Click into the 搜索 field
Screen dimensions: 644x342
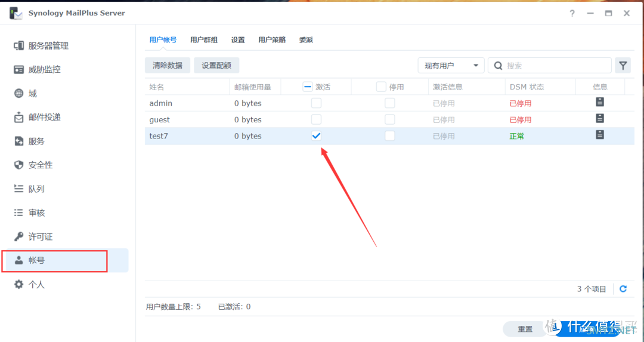(550, 66)
